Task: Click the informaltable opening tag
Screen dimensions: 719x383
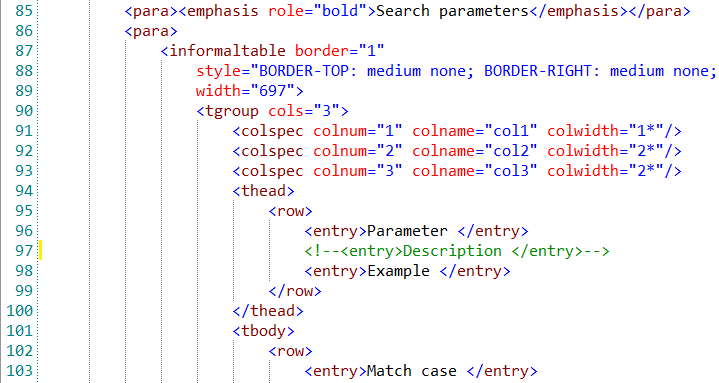Action: (x=223, y=50)
